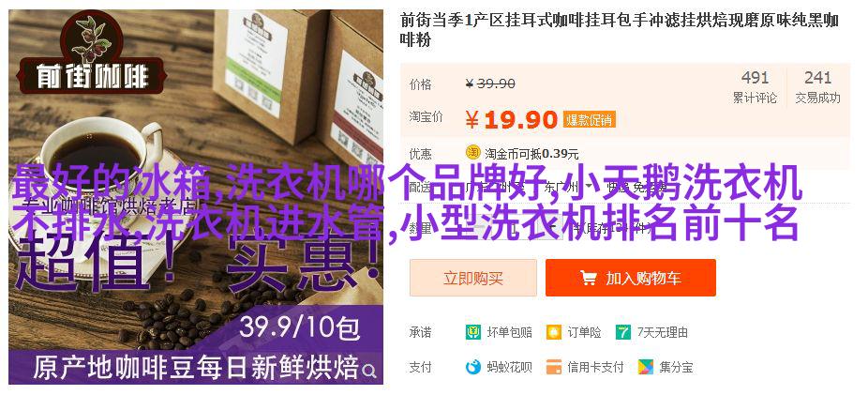
Task: Click the gold Taobao coin icon
Action: click(472, 152)
